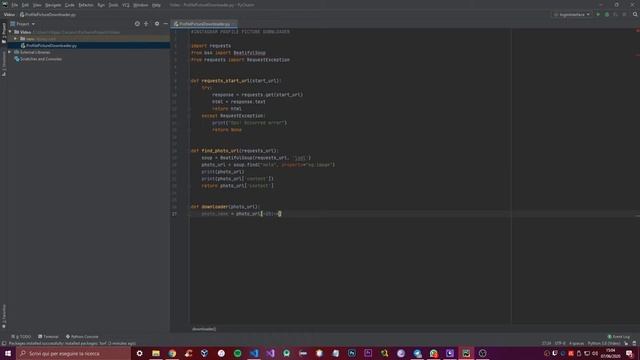This screenshot has height=360, width=640.
Task: Expand External Libraries node
Action: click(10, 52)
